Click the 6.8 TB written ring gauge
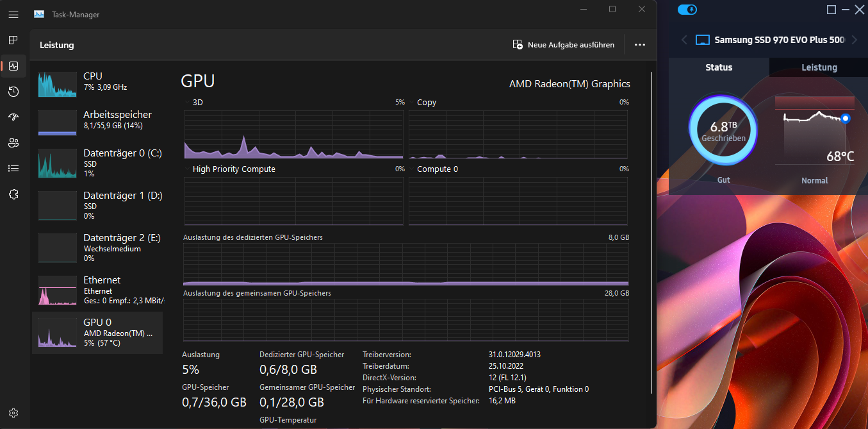Screen dimensions: 868x429 [x=723, y=129]
